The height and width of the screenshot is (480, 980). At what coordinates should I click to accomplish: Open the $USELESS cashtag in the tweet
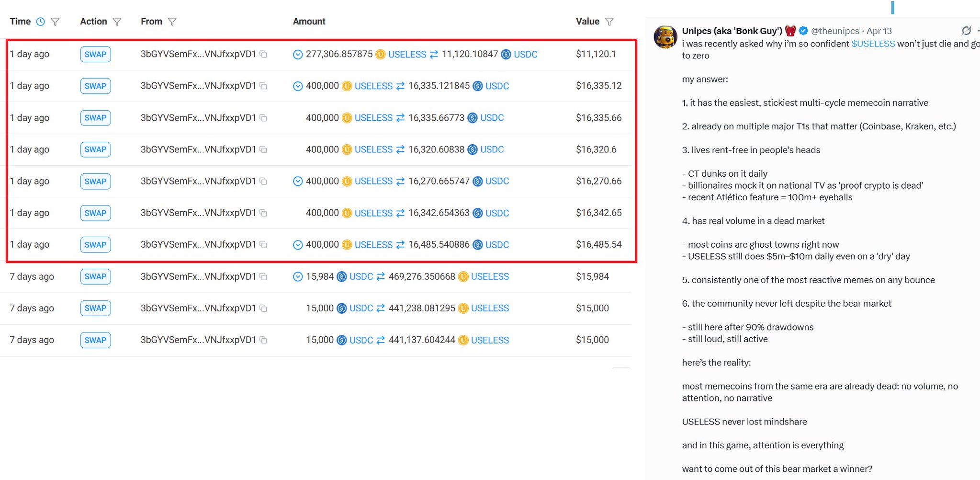click(x=873, y=44)
